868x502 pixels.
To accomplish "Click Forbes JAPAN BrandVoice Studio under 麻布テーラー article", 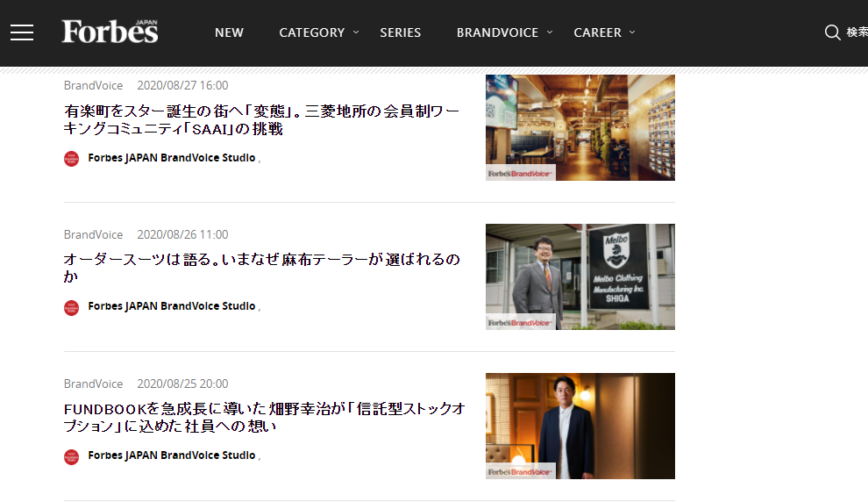I will coord(172,306).
